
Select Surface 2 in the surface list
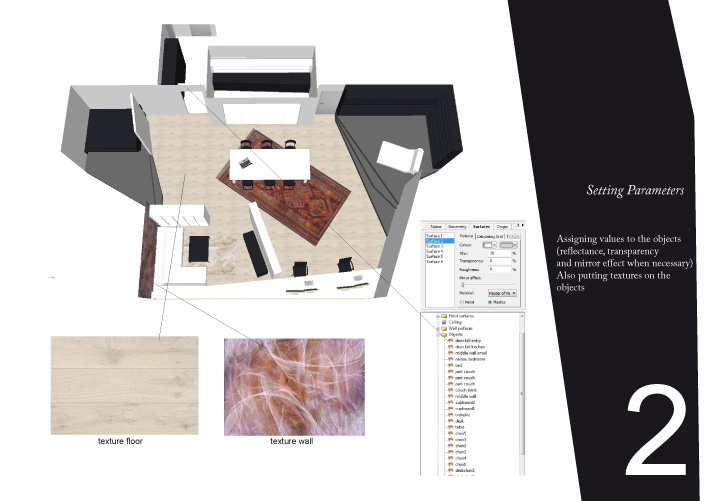click(440, 241)
